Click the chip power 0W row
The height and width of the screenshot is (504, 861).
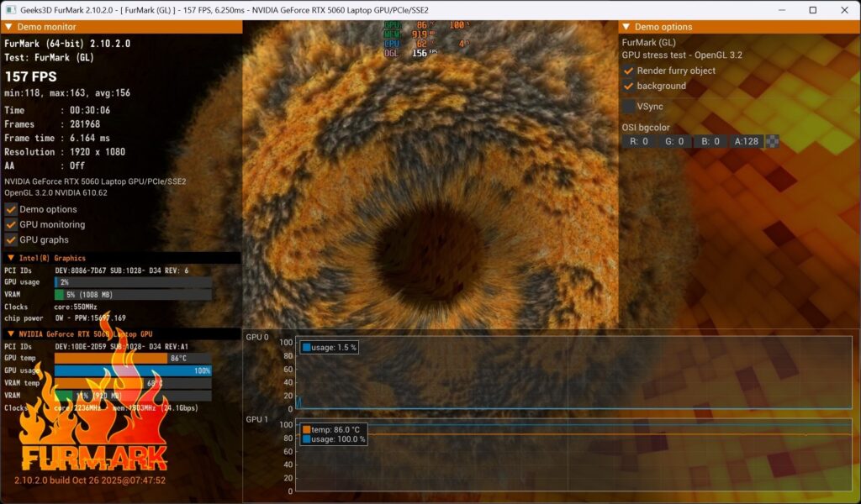pos(66,318)
